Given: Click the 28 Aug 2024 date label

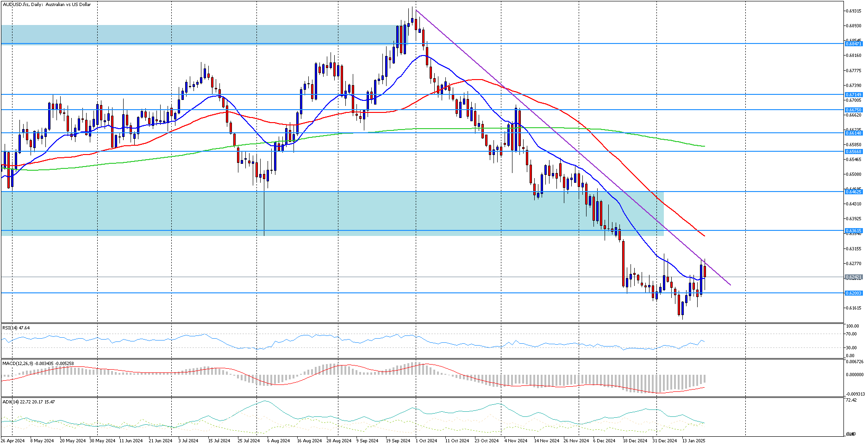Looking at the screenshot, I should pos(339,440).
